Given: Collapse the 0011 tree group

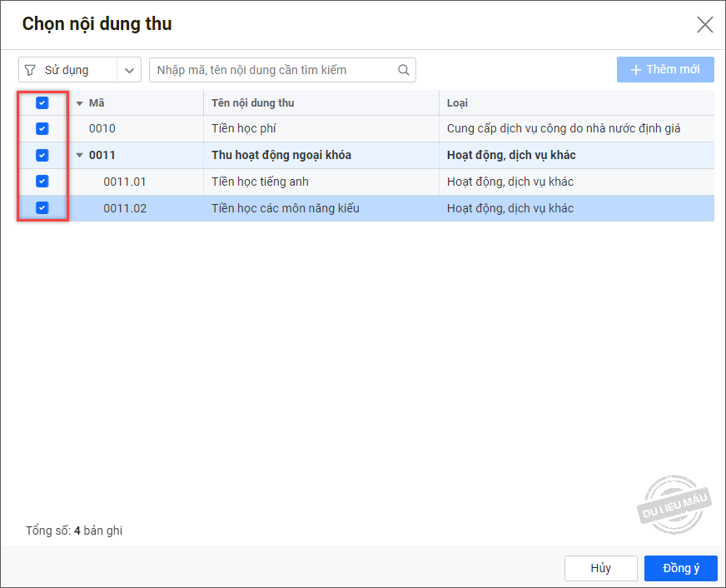Looking at the screenshot, I should click(80, 155).
